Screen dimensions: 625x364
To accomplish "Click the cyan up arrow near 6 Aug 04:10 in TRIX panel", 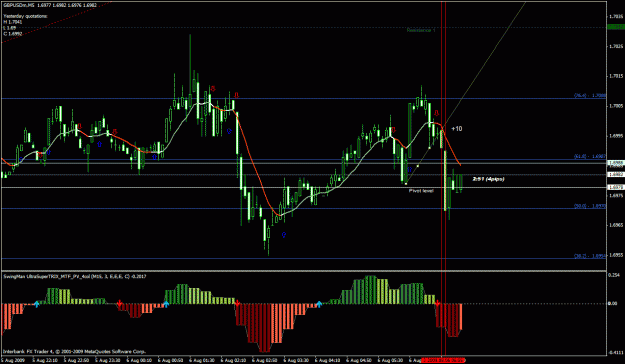I will click(x=319, y=304).
